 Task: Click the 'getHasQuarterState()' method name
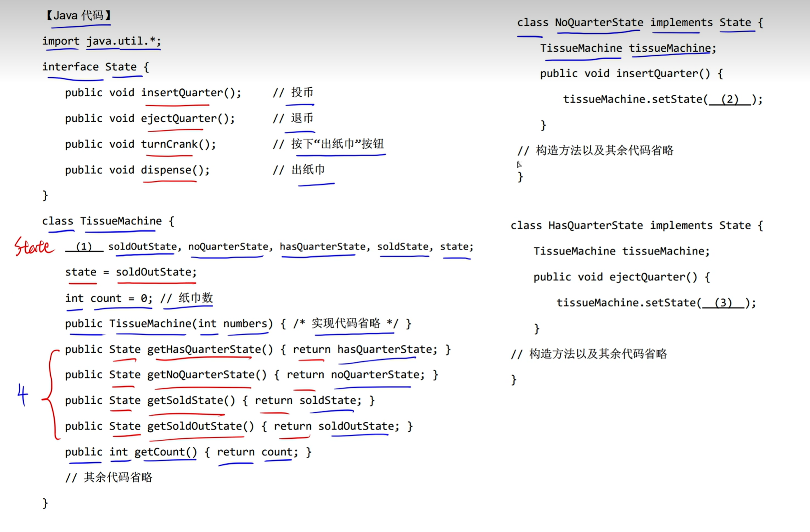point(210,349)
